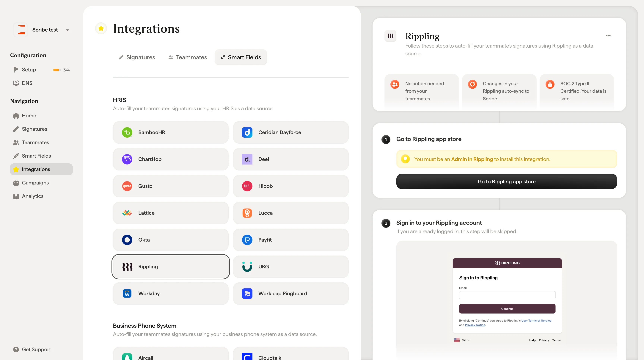Screen dimensions: 644x360
Task: Click the Terms link in sign-in footer
Action: coord(556,340)
